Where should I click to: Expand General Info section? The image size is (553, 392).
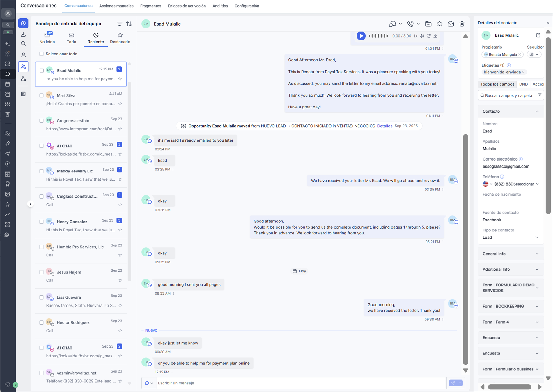[511, 254]
